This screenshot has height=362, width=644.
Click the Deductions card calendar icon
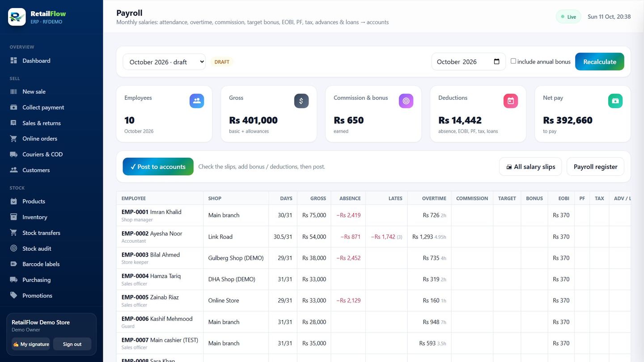[511, 101]
